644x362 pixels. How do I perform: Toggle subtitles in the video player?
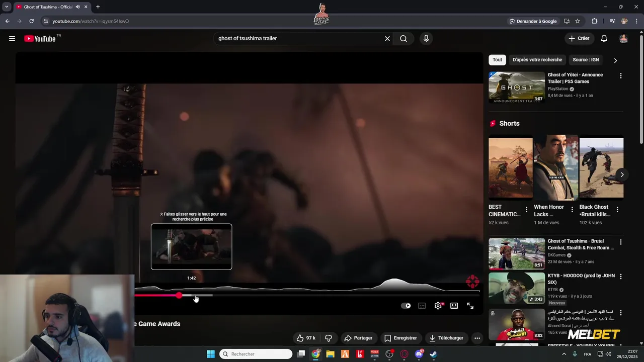[x=422, y=306]
